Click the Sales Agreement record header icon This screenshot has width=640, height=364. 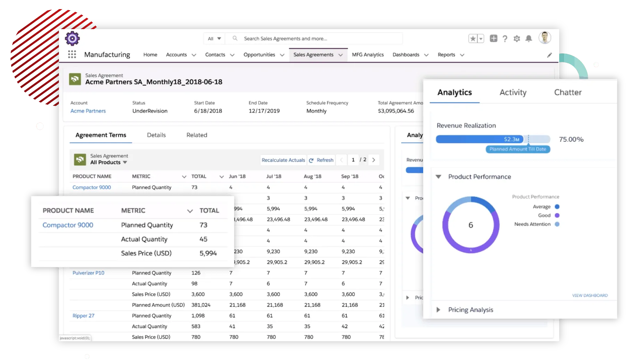click(x=75, y=79)
